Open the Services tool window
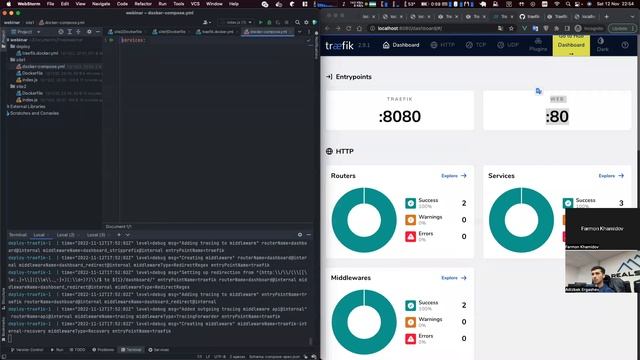 (159, 350)
